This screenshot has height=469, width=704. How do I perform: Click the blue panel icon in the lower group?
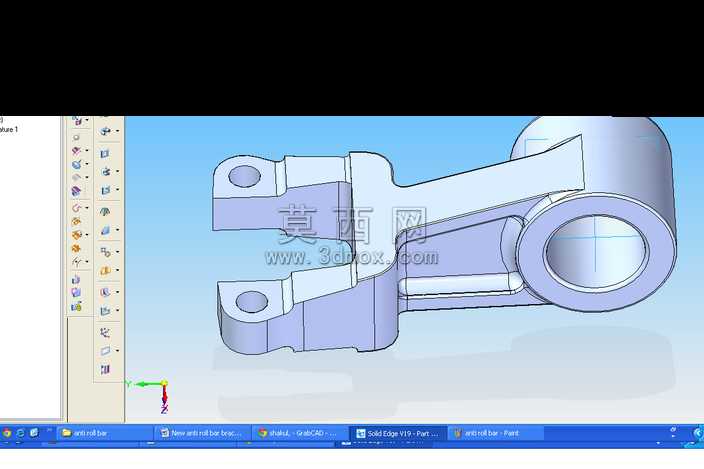coord(76,293)
